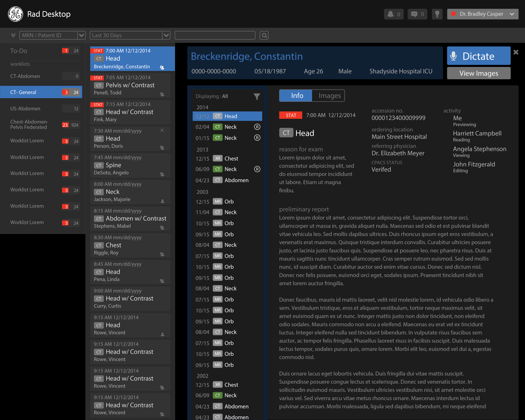This screenshot has height=420, width=525.
Task: Click the R badge on 06/09 Neck
Action: click(257, 169)
